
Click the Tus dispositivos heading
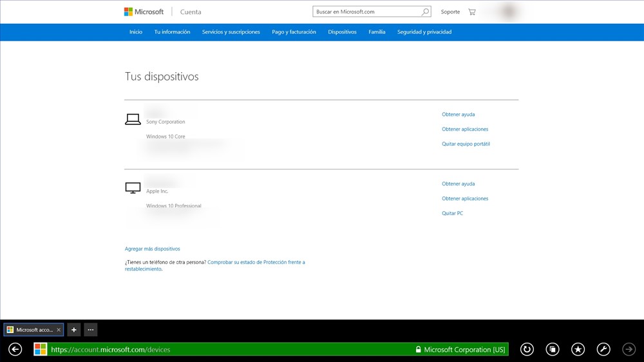click(162, 77)
